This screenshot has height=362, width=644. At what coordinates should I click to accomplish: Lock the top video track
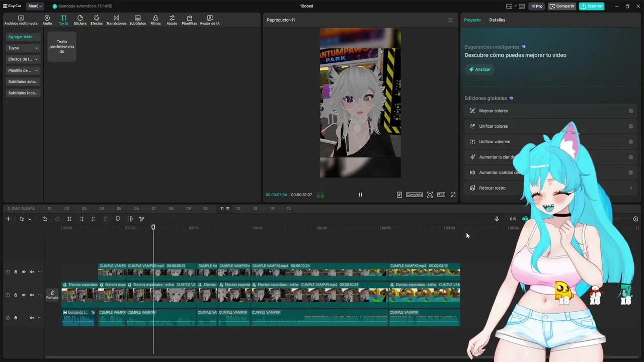tap(16, 272)
